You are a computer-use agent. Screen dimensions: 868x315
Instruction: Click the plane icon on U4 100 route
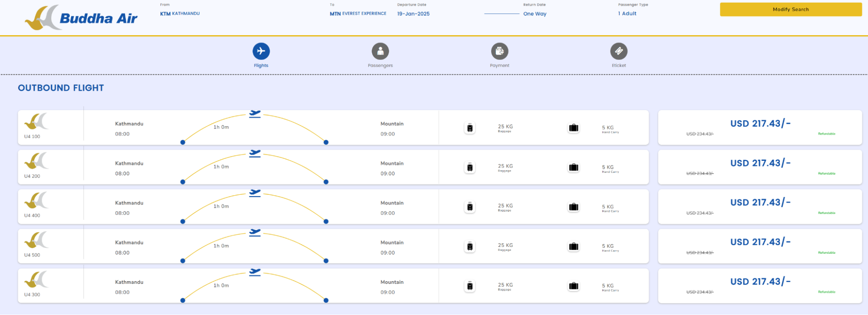click(x=255, y=114)
